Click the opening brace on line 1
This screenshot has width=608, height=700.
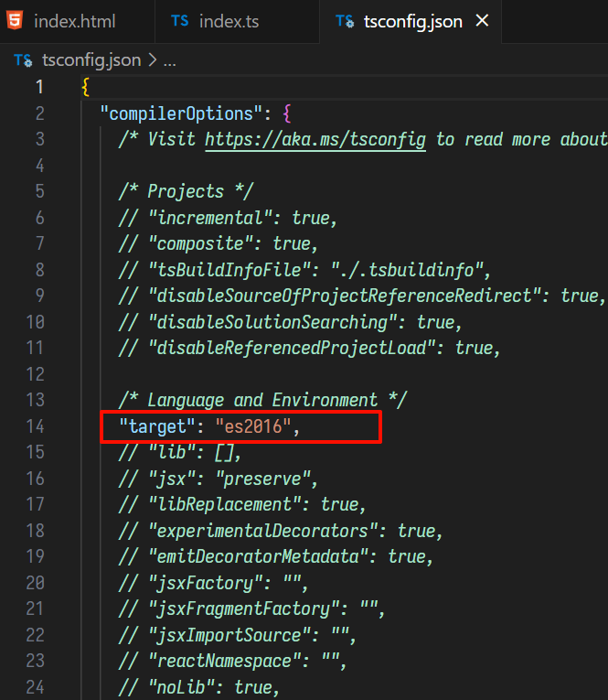point(86,87)
